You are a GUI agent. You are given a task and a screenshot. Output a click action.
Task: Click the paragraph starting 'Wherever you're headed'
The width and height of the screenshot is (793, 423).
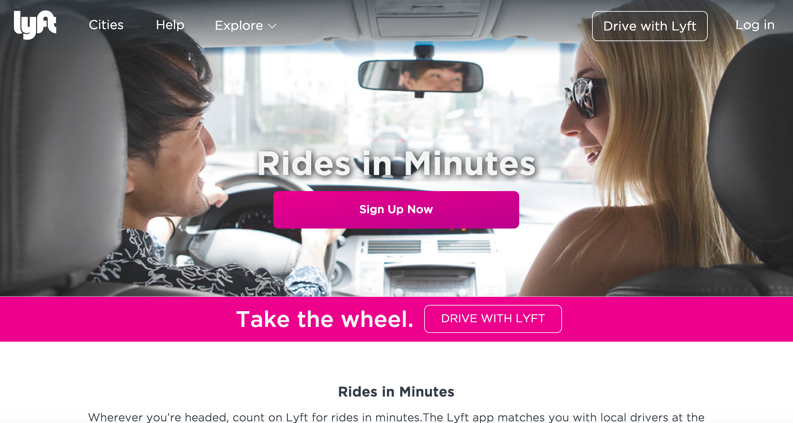[x=396, y=417]
